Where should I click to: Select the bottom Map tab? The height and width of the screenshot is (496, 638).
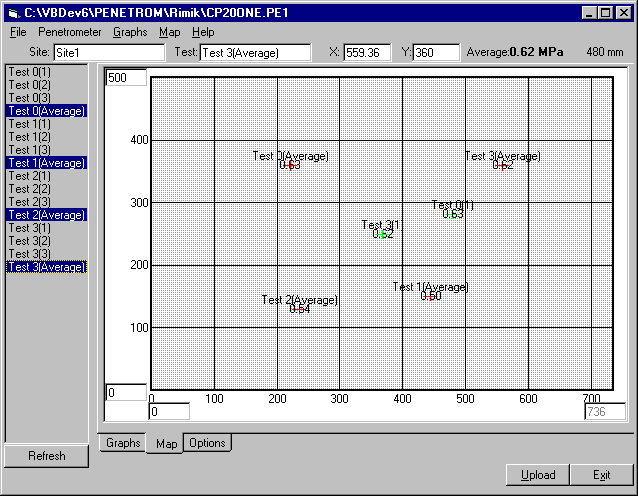(x=166, y=443)
